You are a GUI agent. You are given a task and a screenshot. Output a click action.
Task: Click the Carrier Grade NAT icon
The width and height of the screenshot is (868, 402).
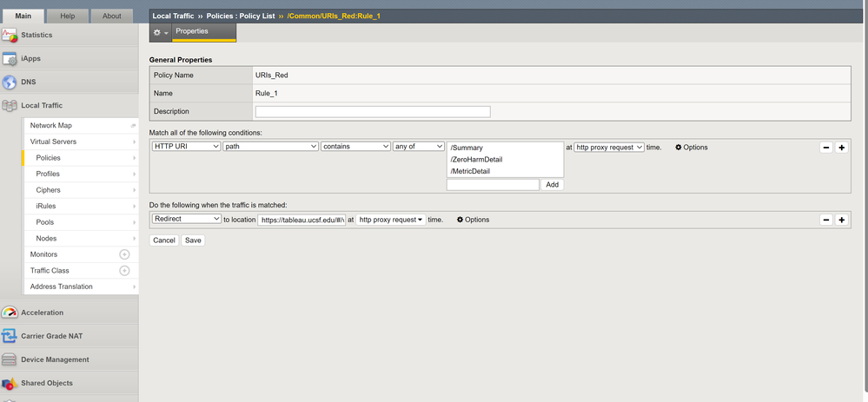pos(10,336)
